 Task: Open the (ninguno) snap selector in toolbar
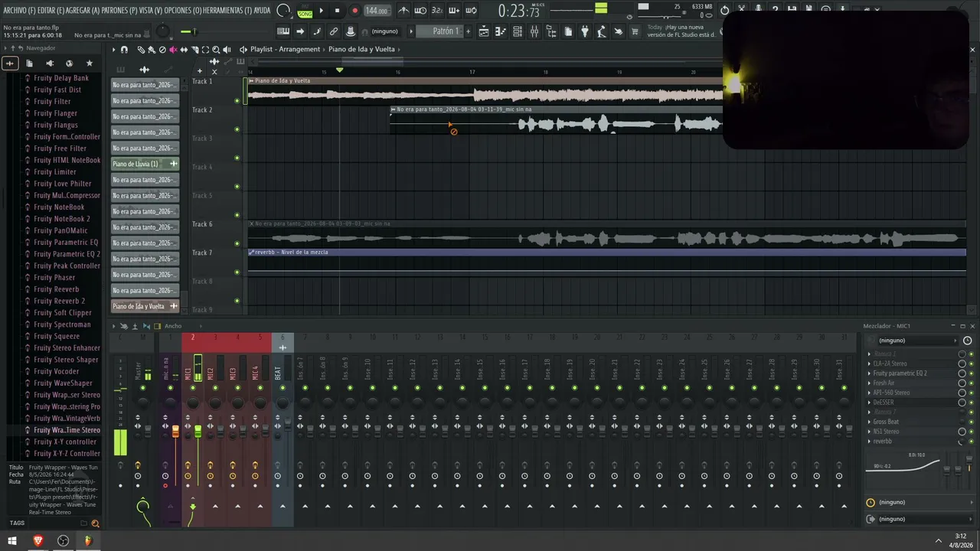coord(385,31)
